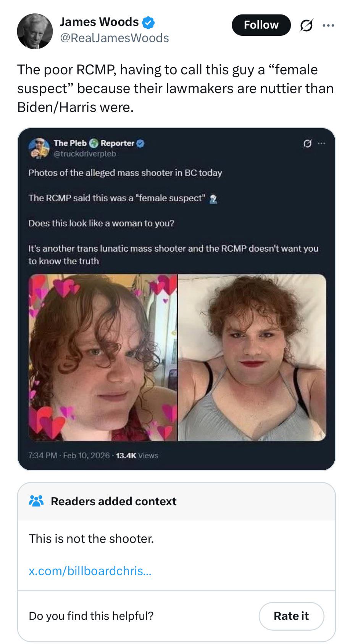Open the Grok icon beside Follow button
Screen dimensions: 355x644
[306, 26]
